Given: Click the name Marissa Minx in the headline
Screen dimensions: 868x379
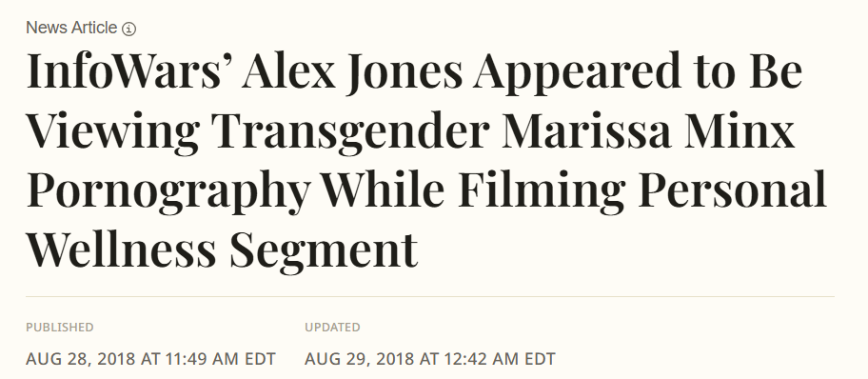Looking at the screenshot, I should (x=648, y=130).
